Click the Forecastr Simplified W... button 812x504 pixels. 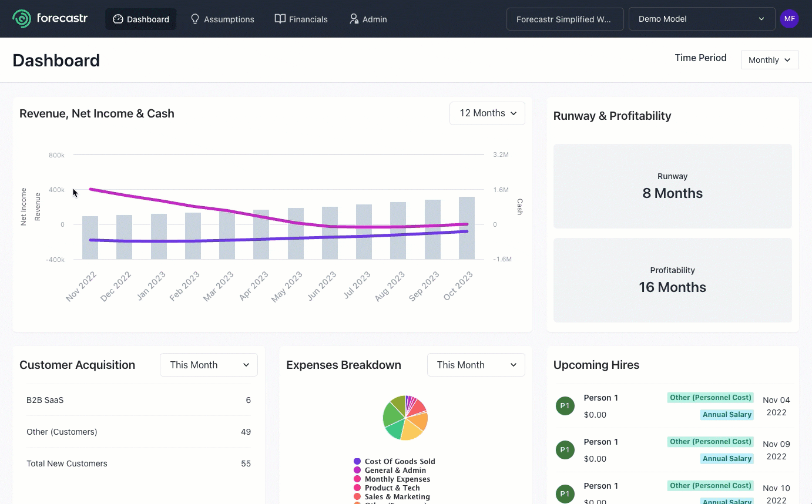click(x=565, y=19)
